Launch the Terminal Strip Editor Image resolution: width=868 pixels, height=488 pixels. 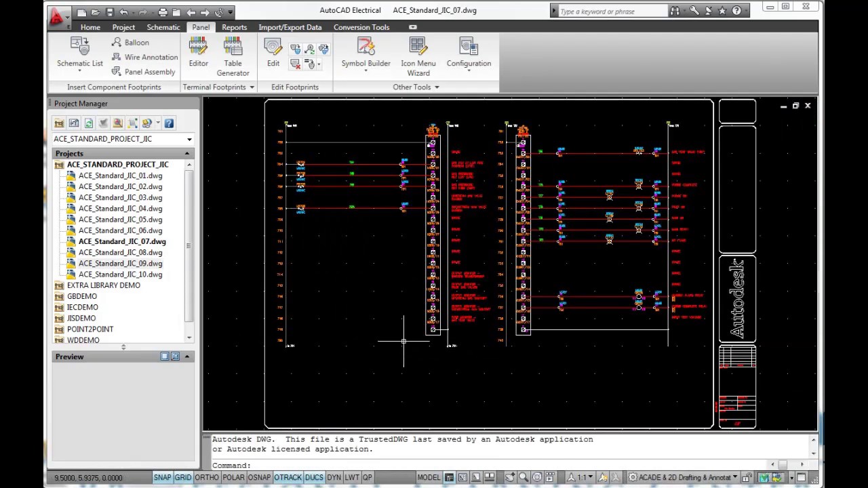tap(199, 52)
